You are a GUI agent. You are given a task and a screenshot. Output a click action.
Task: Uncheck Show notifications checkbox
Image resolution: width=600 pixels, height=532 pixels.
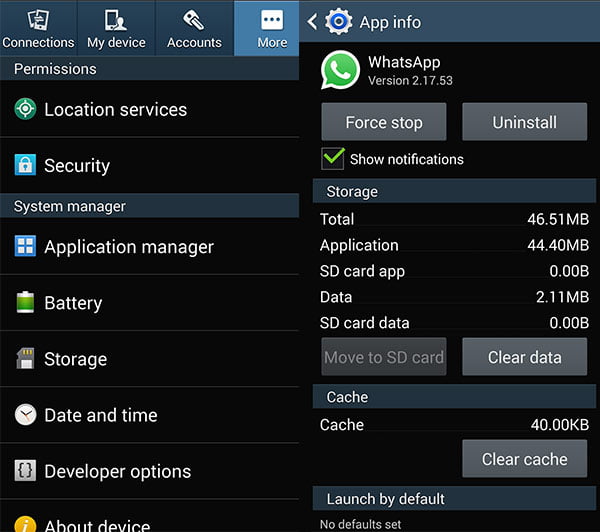click(333, 158)
